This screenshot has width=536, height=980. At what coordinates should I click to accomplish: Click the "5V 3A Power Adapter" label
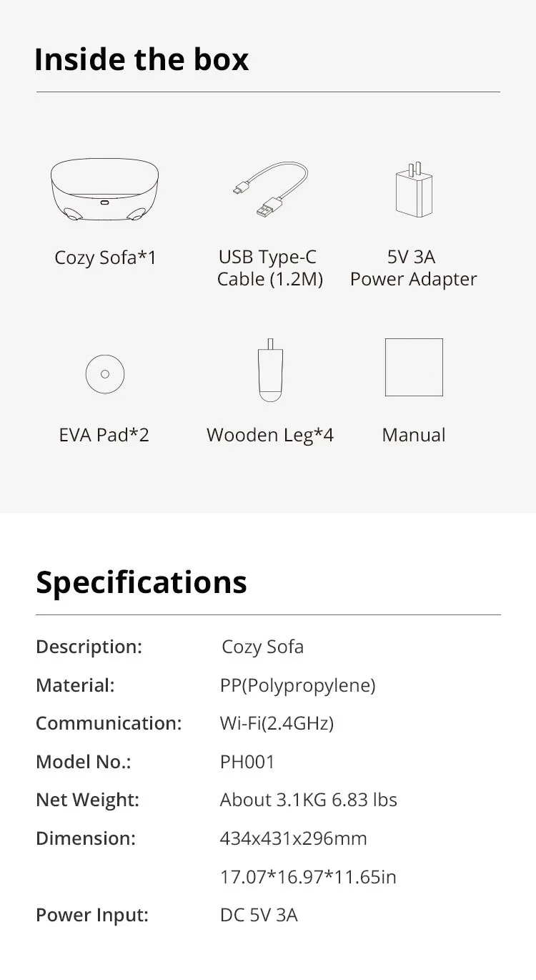(x=413, y=268)
